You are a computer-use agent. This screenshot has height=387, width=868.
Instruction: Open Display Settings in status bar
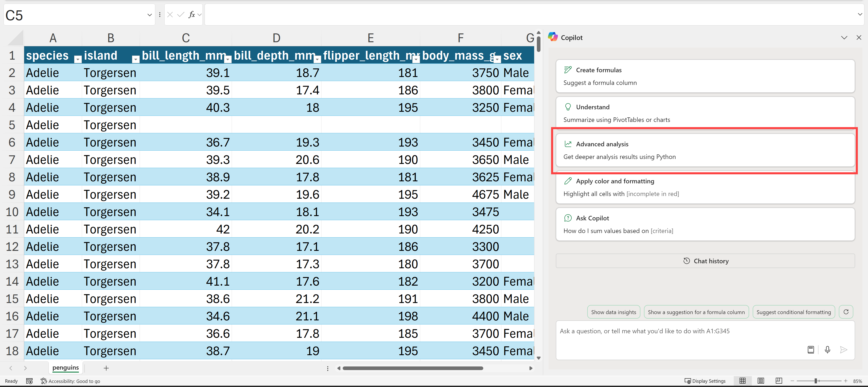coord(705,381)
